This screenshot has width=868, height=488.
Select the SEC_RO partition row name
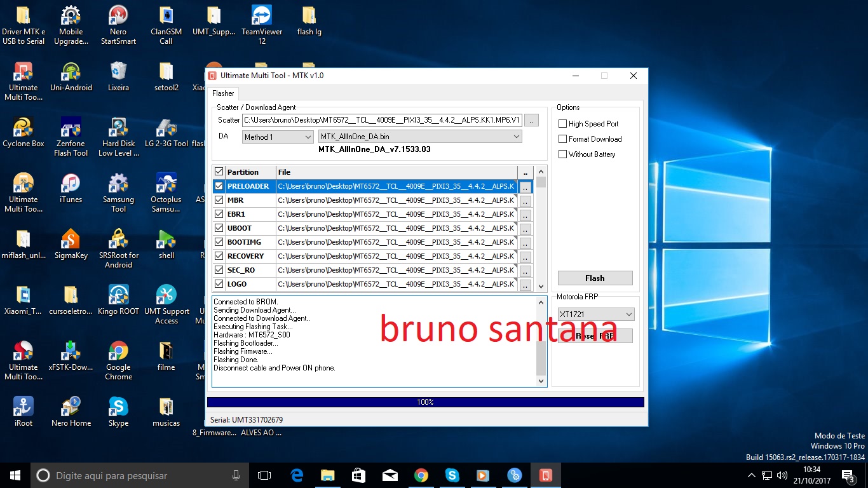pyautogui.click(x=241, y=270)
